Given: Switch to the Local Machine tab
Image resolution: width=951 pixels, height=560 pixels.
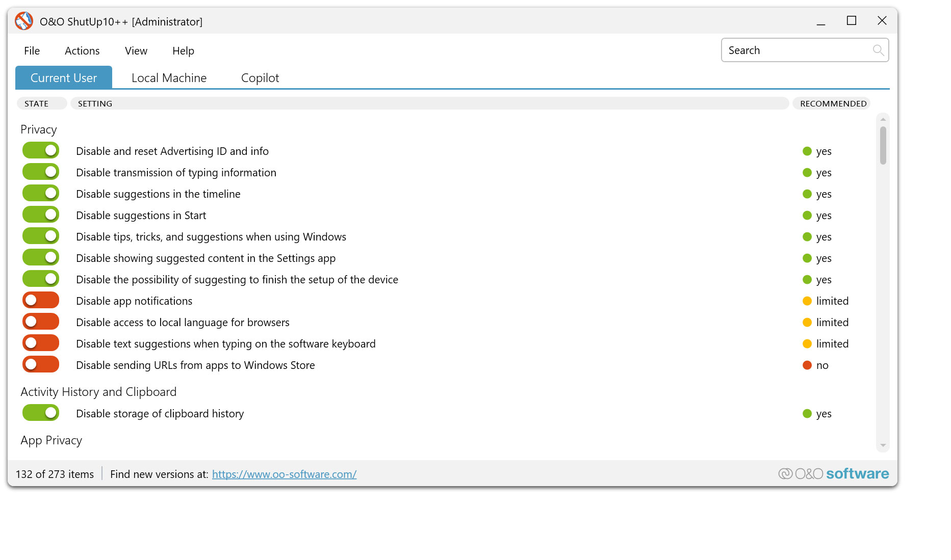Looking at the screenshot, I should [168, 77].
